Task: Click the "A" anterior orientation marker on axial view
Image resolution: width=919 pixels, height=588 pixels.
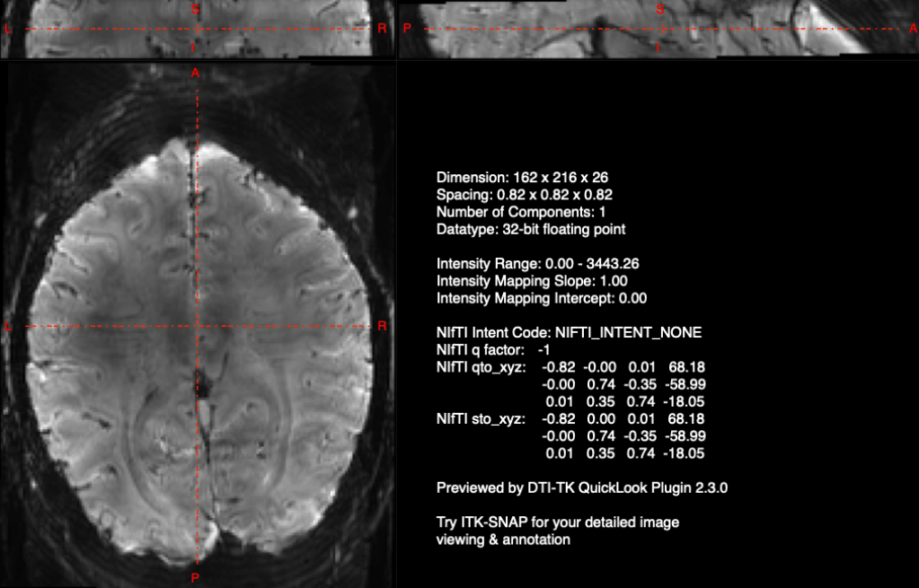Action: (x=194, y=72)
